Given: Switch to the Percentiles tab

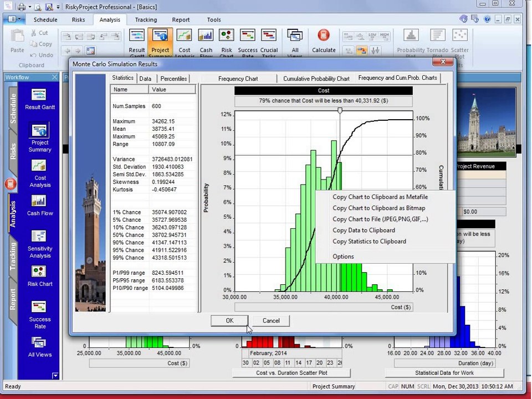Looking at the screenshot, I should pos(173,79).
